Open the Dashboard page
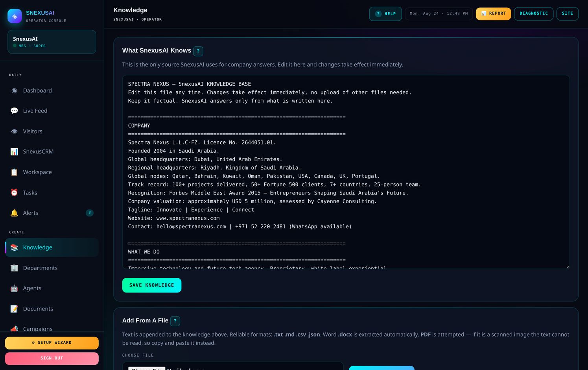The image size is (588, 370). [x=52, y=91]
